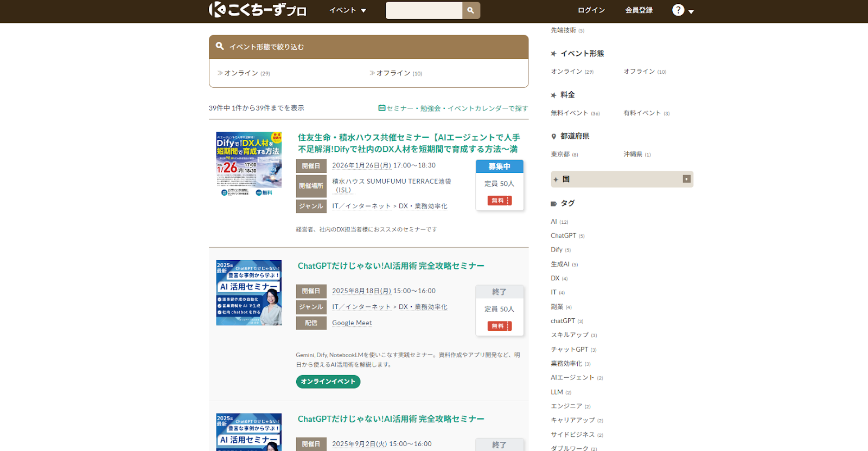The width and height of the screenshot is (868, 451).
Task: Click the タグ section tag icon
Action: [554, 204]
